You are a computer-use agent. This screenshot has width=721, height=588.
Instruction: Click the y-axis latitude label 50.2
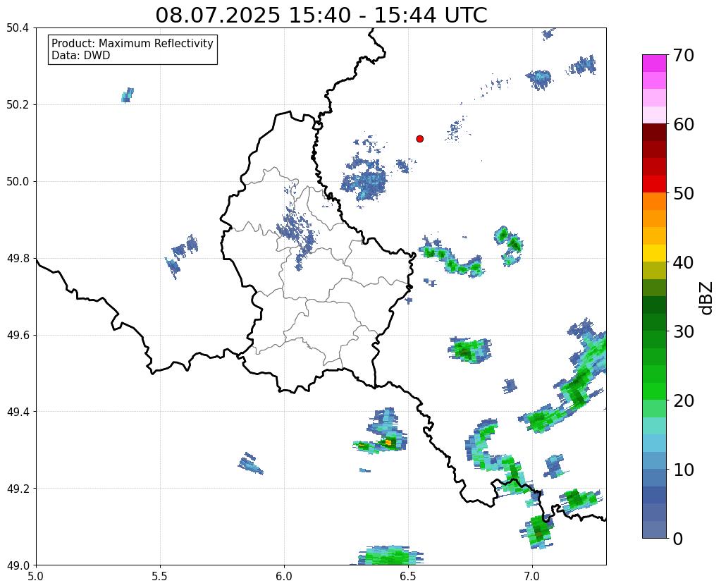tap(18, 105)
